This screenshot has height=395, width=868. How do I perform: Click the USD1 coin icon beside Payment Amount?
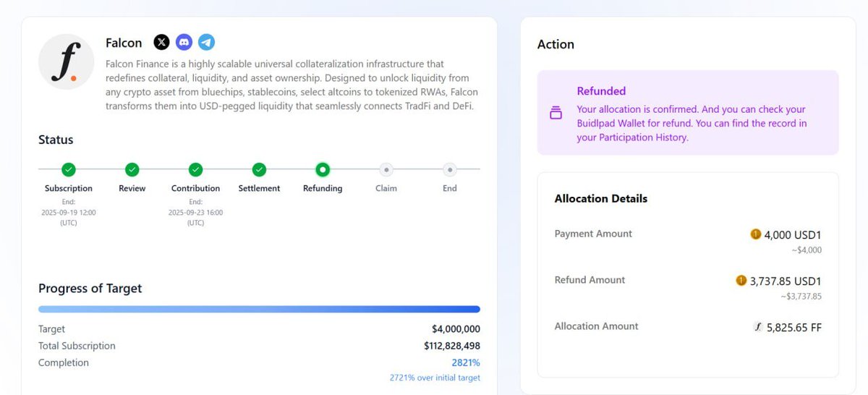coord(756,234)
